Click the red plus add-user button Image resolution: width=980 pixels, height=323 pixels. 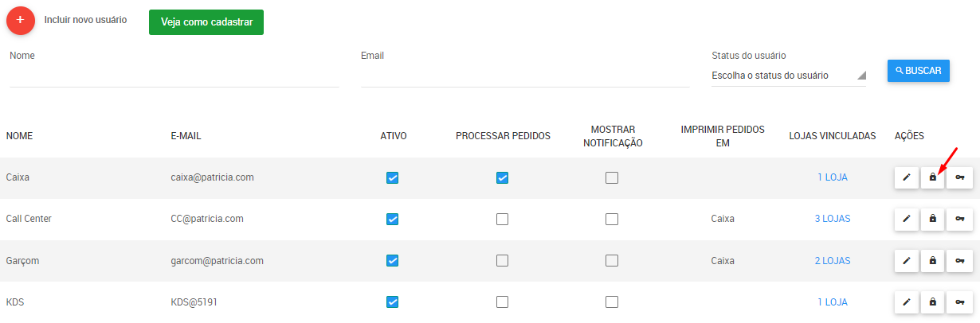click(x=21, y=20)
